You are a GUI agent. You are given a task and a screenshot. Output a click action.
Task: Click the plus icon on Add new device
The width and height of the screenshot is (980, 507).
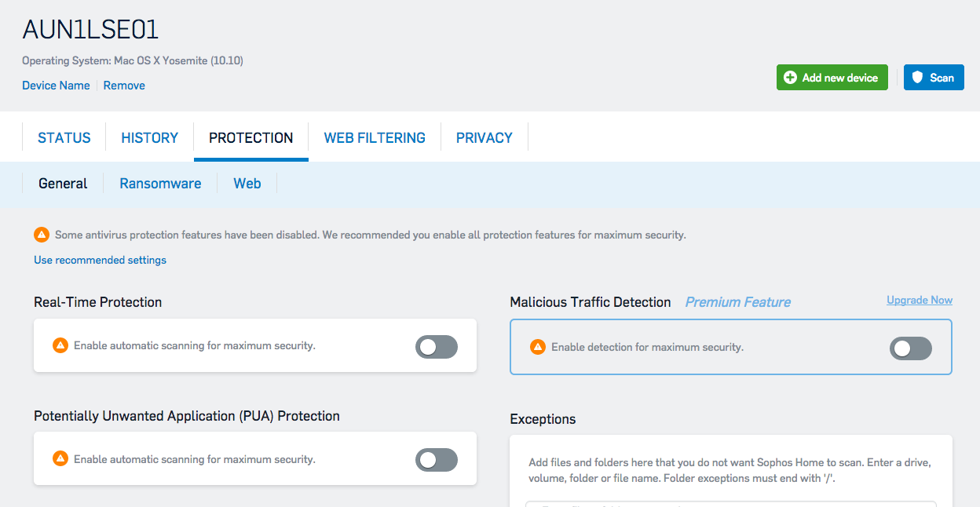coord(790,77)
